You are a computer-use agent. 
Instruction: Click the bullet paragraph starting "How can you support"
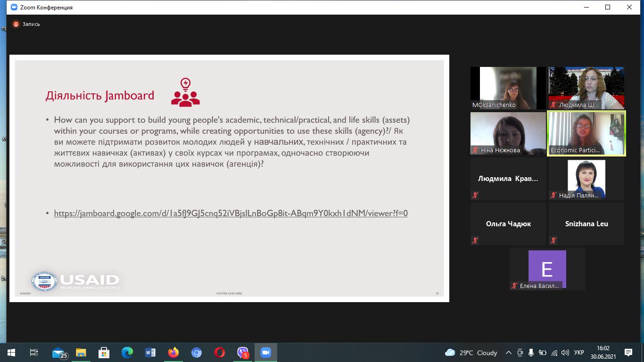point(231,142)
